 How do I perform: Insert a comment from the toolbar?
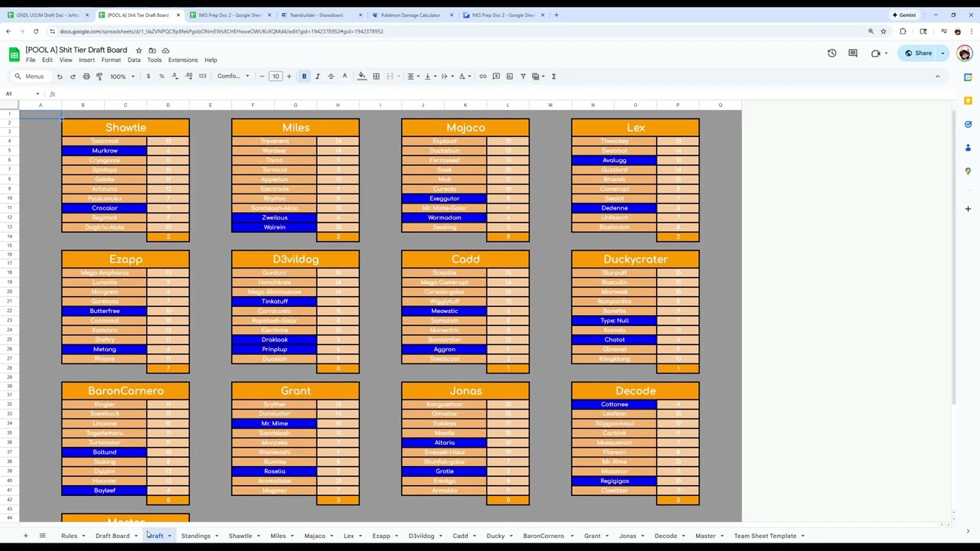(x=496, y=77)
